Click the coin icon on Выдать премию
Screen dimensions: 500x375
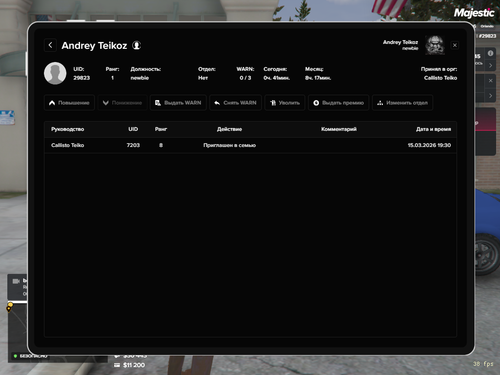(x=316, y=103)
